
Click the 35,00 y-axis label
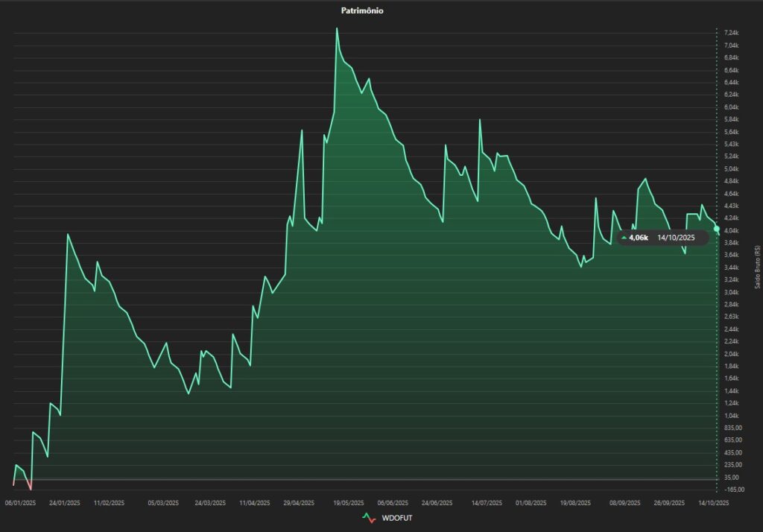[732, 477]
